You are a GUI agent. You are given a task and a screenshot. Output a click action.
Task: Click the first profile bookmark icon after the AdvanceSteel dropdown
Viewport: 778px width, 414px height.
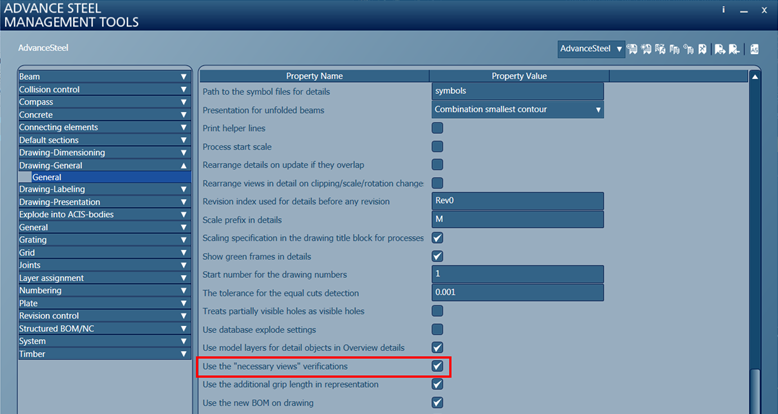632,49
